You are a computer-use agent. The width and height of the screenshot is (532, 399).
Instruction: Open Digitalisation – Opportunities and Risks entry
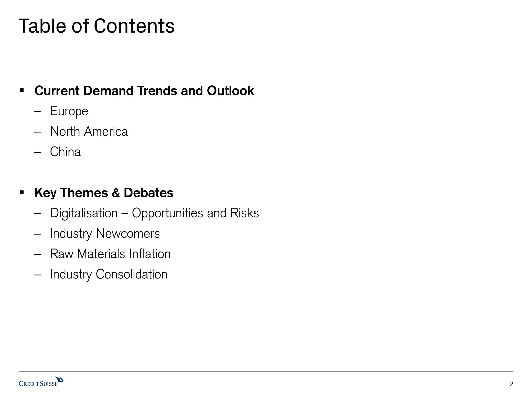click(x=154, y=213)
